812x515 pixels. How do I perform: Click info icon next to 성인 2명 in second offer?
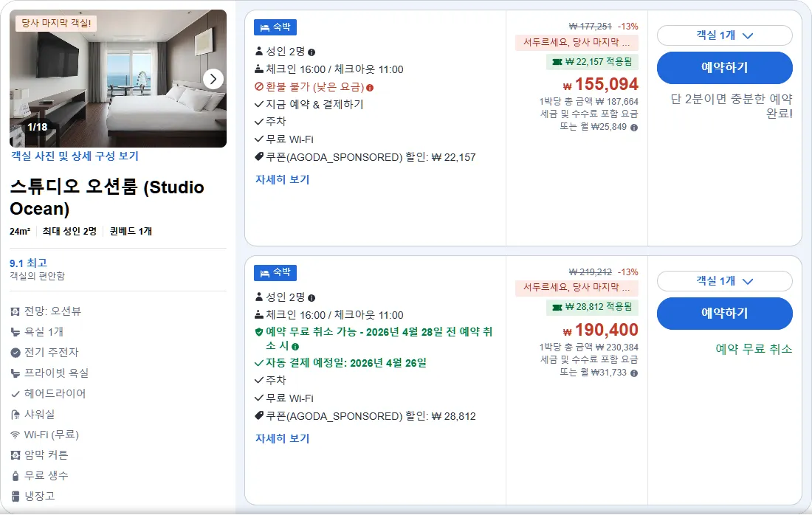312,298
